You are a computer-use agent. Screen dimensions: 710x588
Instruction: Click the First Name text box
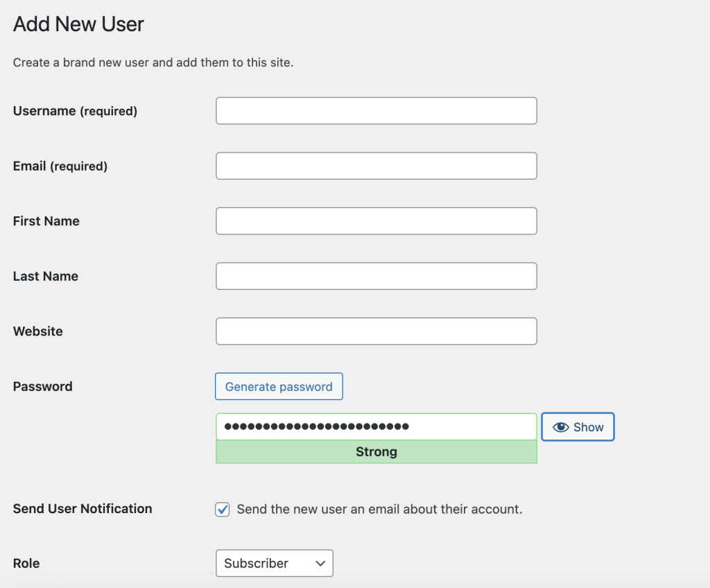click(376, 220)
